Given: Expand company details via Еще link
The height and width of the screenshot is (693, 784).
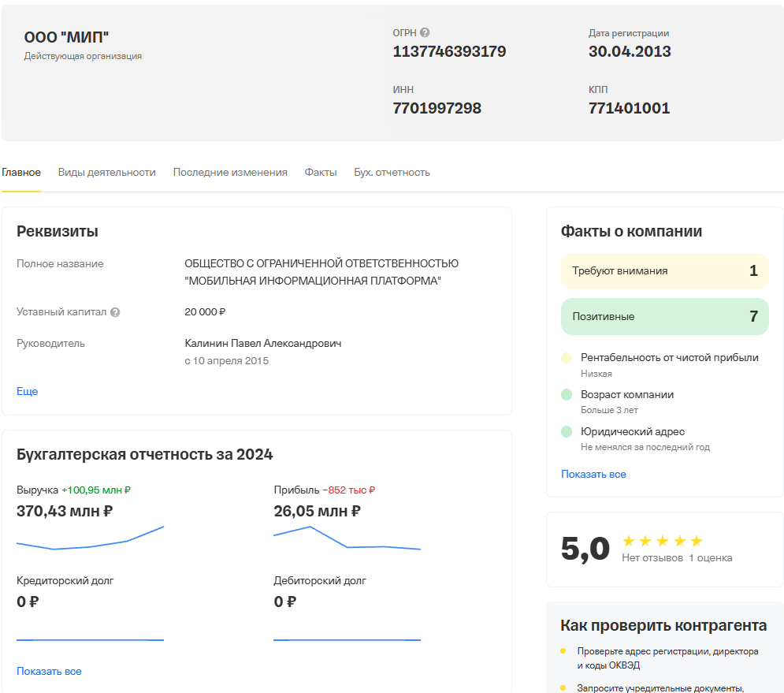Looking at the screenshot, I should 27,391.
